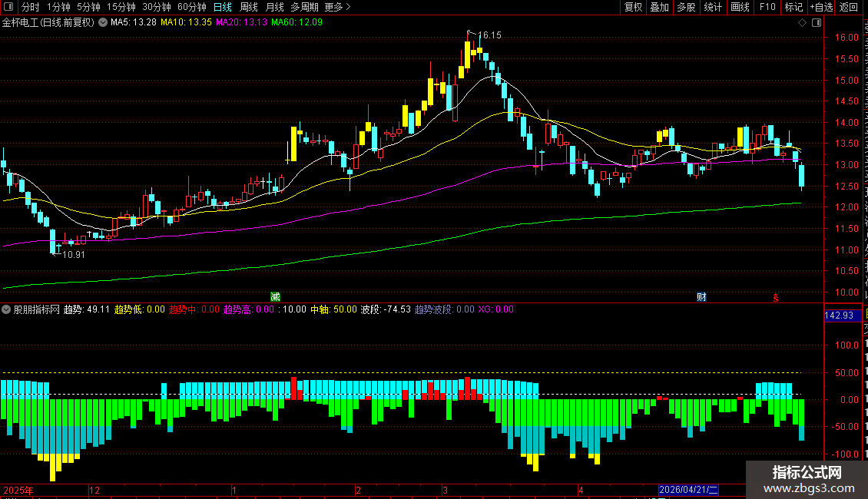Toggle 叠加 overlay mode
Screen dimensions: 868x499
tap(659, 7)
